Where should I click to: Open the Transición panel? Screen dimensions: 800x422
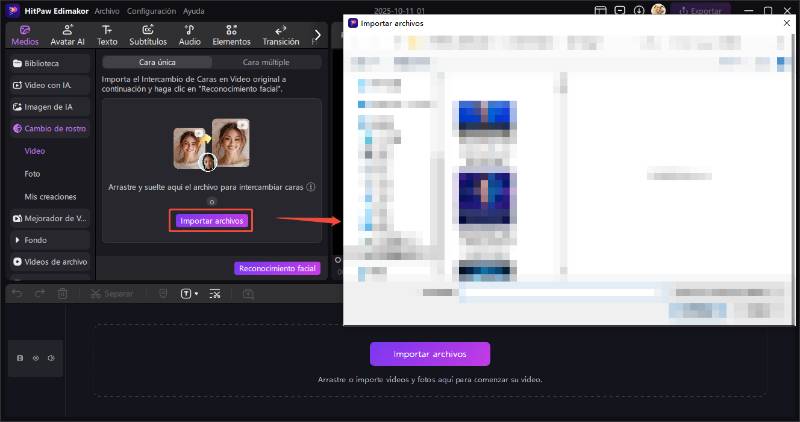click(x=280, y=35)
